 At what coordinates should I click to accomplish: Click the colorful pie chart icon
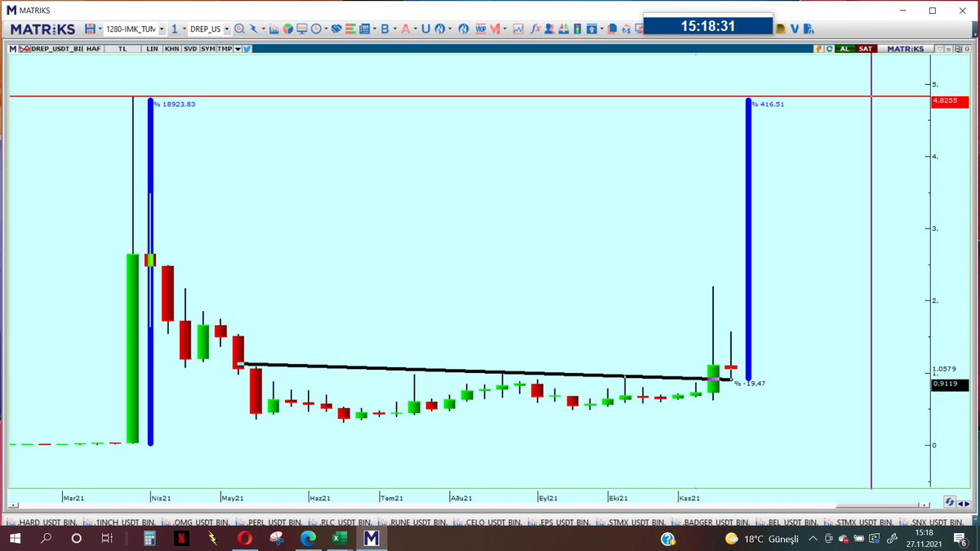pos(288,29)
